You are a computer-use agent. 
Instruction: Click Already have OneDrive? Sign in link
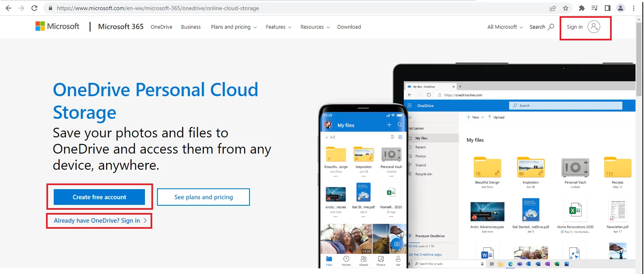(x=100, y=221)
